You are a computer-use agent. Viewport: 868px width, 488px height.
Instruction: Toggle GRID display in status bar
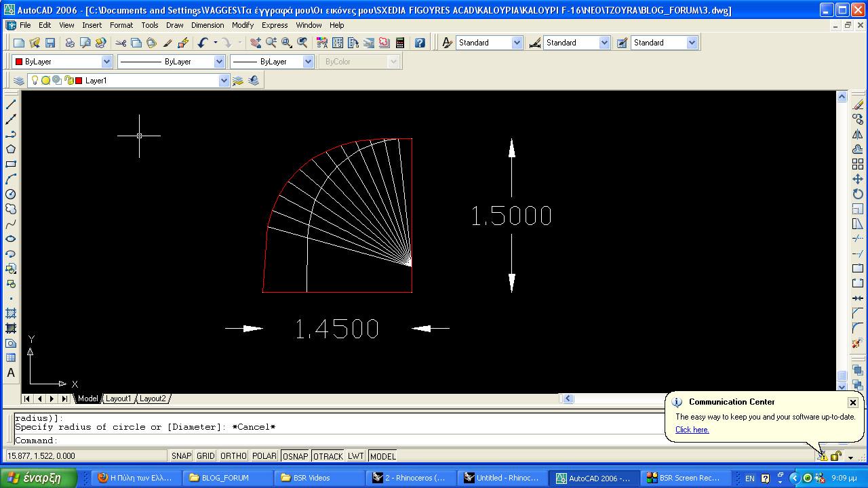(205, 456)
